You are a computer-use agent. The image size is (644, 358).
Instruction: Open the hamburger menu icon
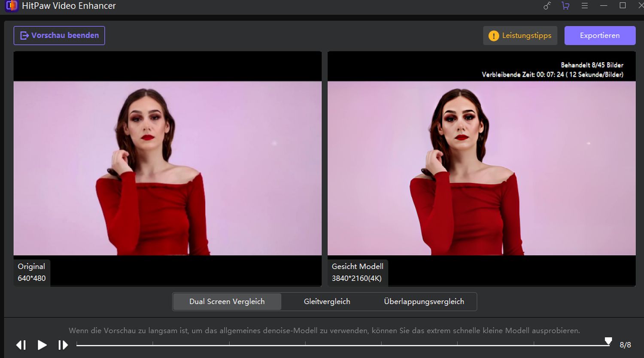click(x=584, y=6)
